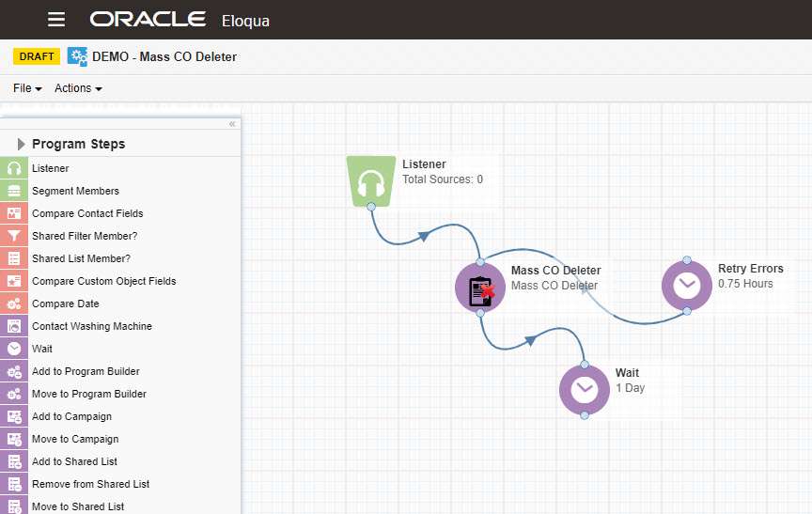Select the Shared Filter Member funnel icon
This screenshot has height=514, width=812.
point(14,236)
